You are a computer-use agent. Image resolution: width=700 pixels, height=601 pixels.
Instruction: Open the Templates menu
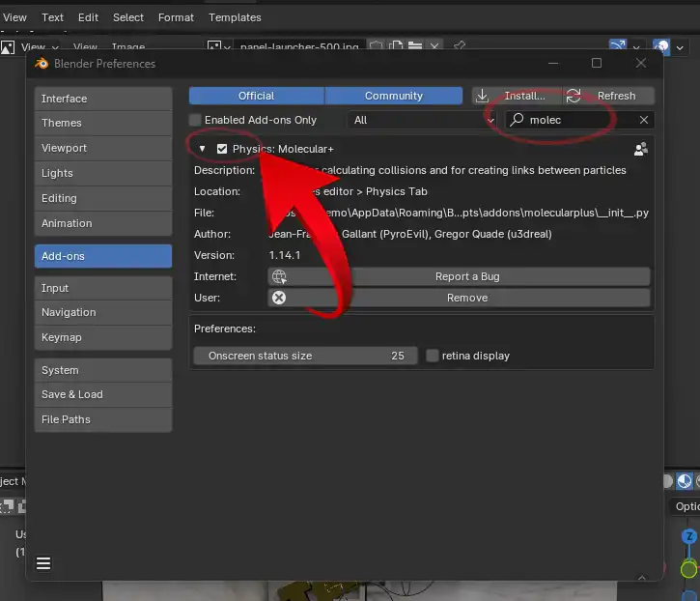[235, 17]
